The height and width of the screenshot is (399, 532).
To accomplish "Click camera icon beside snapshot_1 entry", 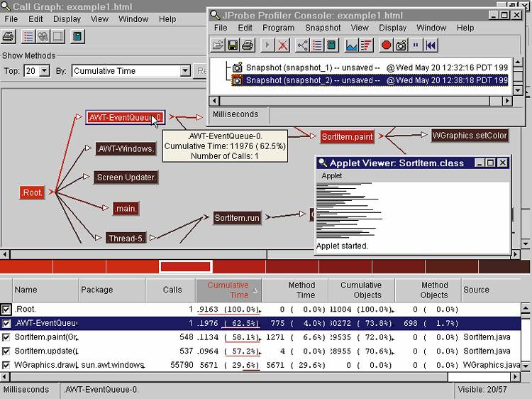I will [x=237, y=67].
